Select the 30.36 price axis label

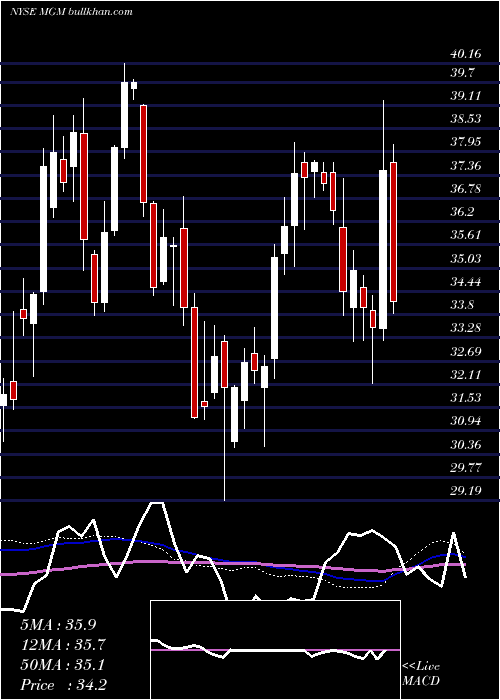point(466,445)
